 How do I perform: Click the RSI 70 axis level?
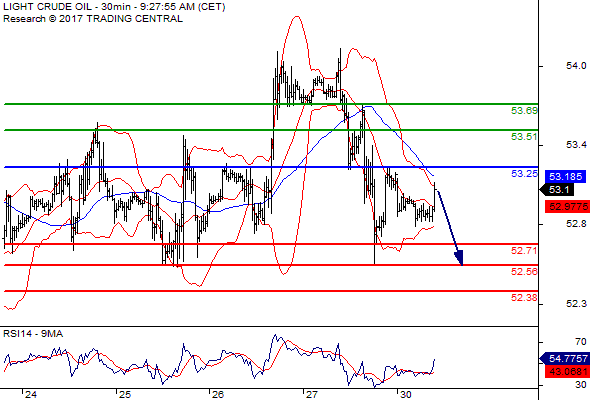[581, 342]
